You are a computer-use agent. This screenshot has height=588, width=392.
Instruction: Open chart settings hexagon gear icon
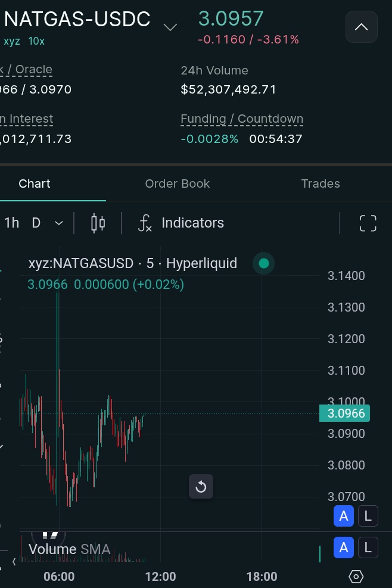(x=356, y=577)
